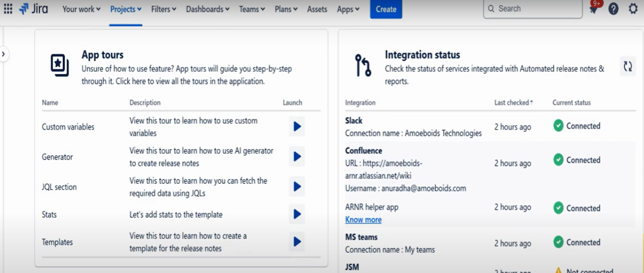Click the Slack integration name
The image size is (644, 273).
pyautogui.click(x=354, y=120)
